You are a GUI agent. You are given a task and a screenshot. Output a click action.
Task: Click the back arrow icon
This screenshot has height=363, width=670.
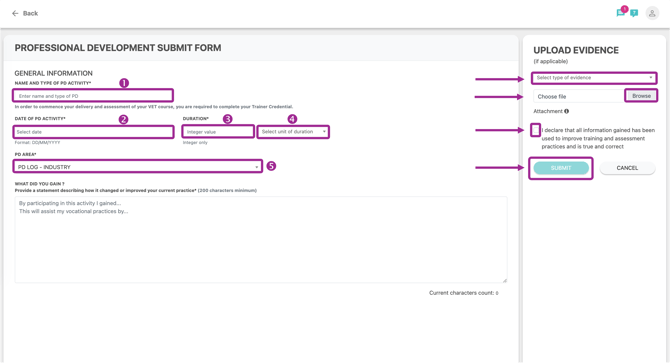click(15, 13)
